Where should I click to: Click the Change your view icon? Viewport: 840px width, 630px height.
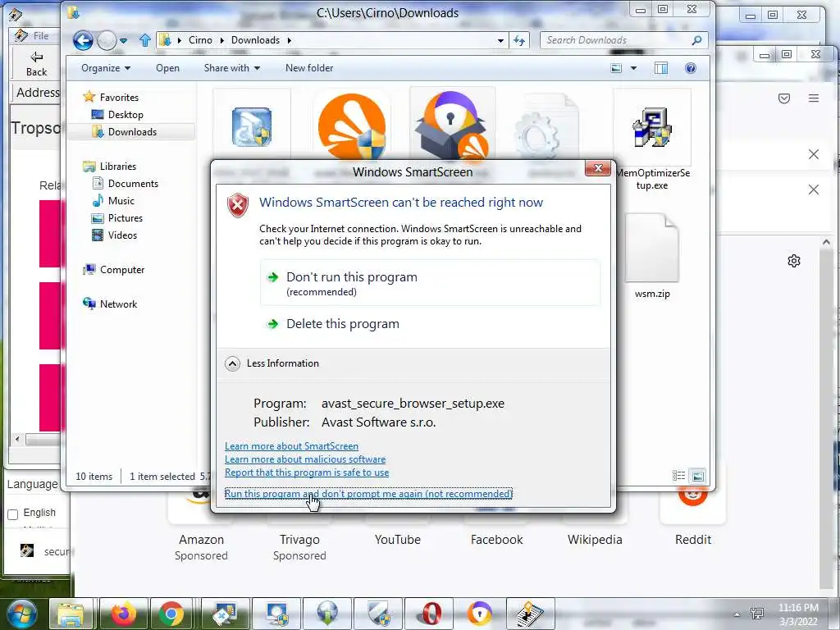coord(617,68)
